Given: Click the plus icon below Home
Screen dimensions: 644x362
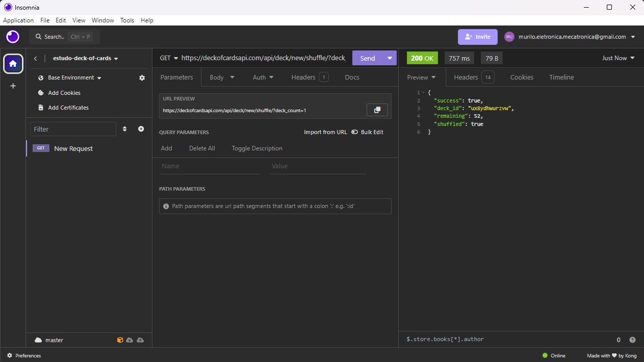Looking at the screenshot, I should (13, 86).
